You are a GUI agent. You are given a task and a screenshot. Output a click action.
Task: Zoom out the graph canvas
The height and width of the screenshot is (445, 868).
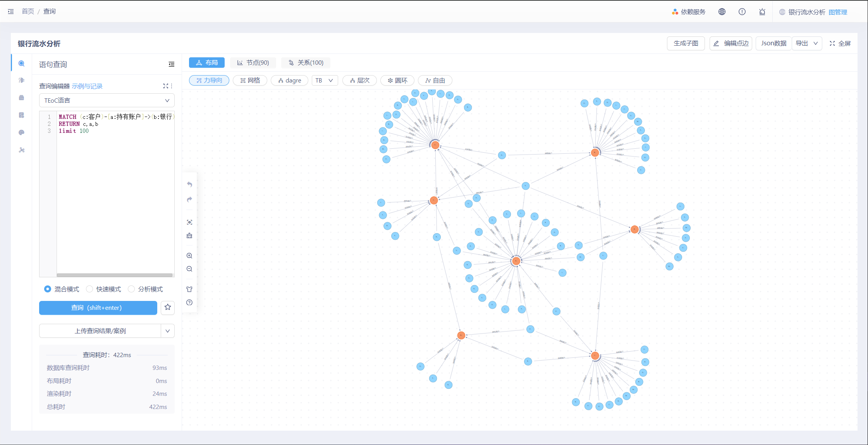click(x=189, y=269)
